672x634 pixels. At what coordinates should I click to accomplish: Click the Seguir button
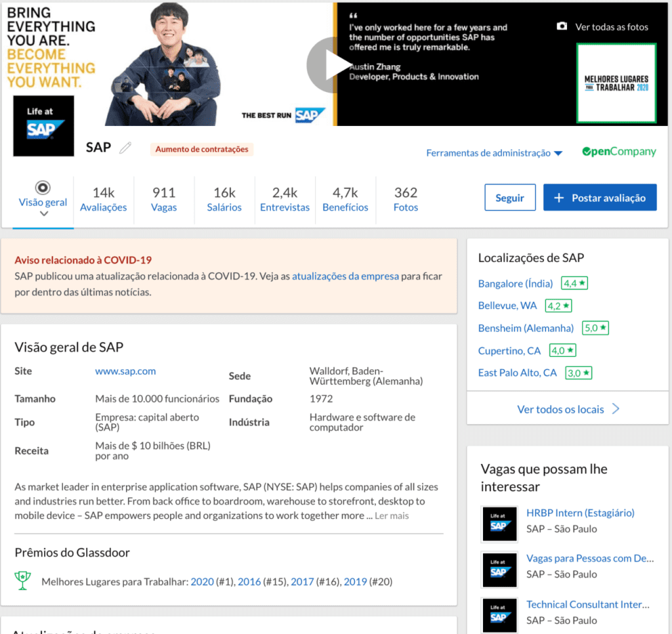click(x=510, y=197)
